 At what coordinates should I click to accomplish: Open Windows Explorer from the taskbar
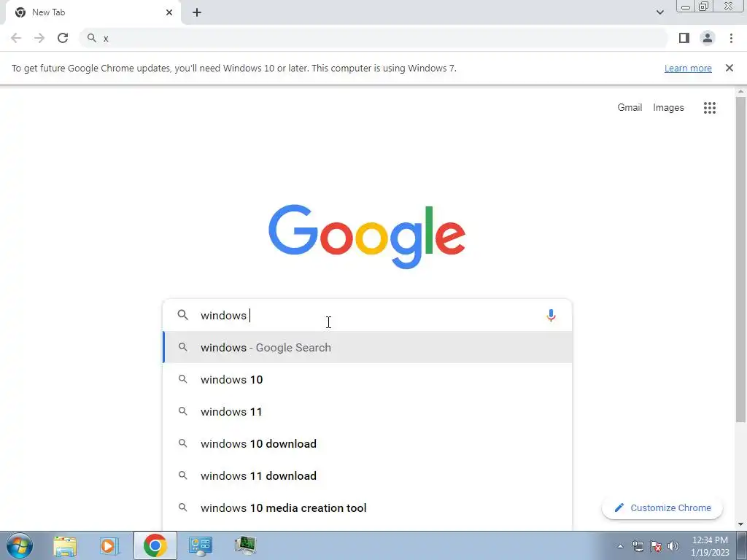pos(65,545)
